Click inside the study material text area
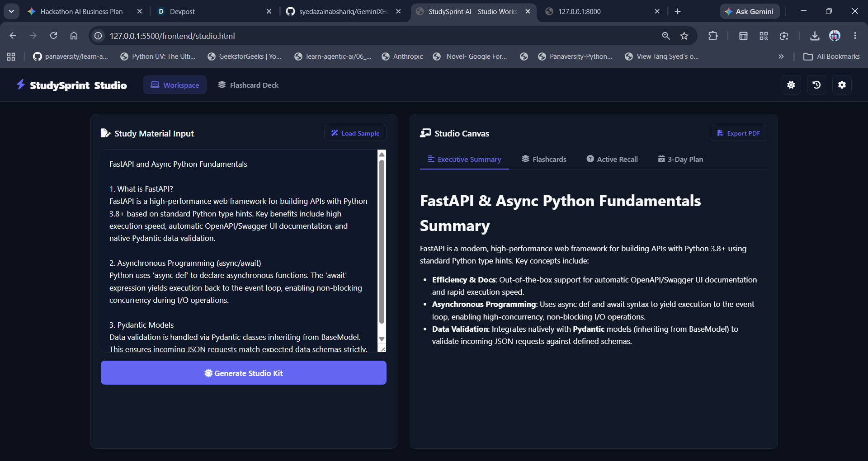 pos(239,251)
